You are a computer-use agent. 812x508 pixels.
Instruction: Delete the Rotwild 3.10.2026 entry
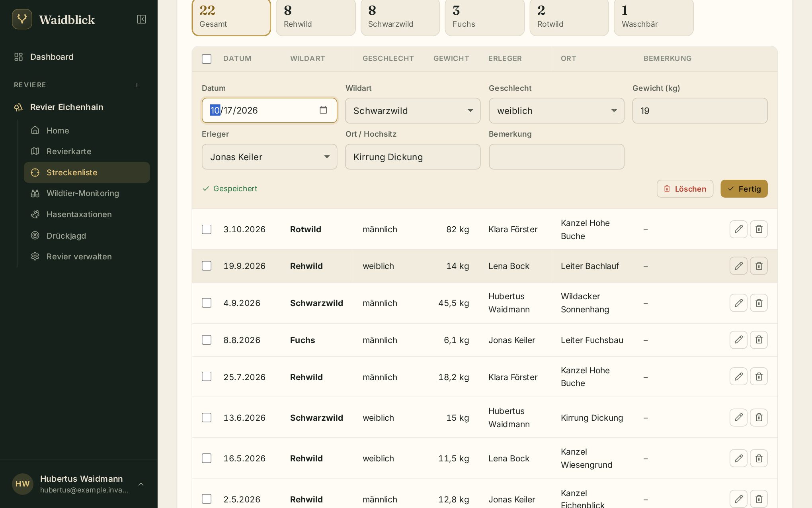click(x=759, y=229)
